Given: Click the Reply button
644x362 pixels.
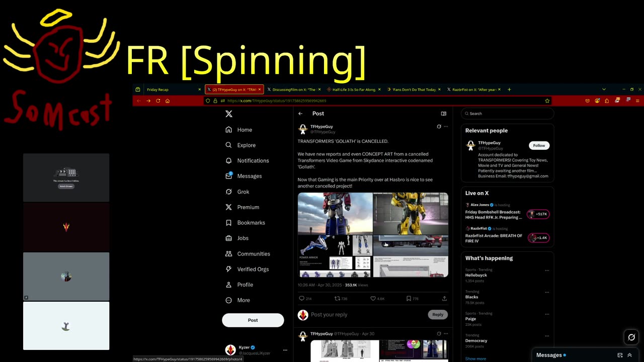Looking at the screenshot, I should pos(438,315).
